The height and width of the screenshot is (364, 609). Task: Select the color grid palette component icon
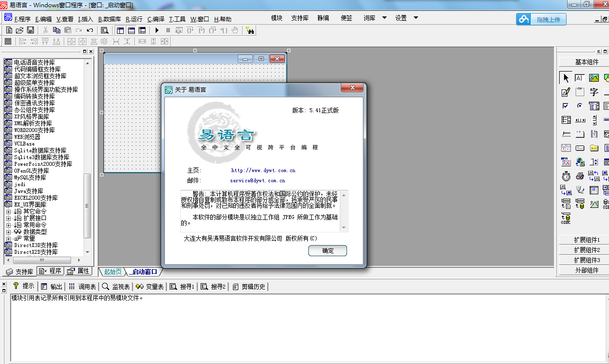pyautogui.click(x=565, y=162)
